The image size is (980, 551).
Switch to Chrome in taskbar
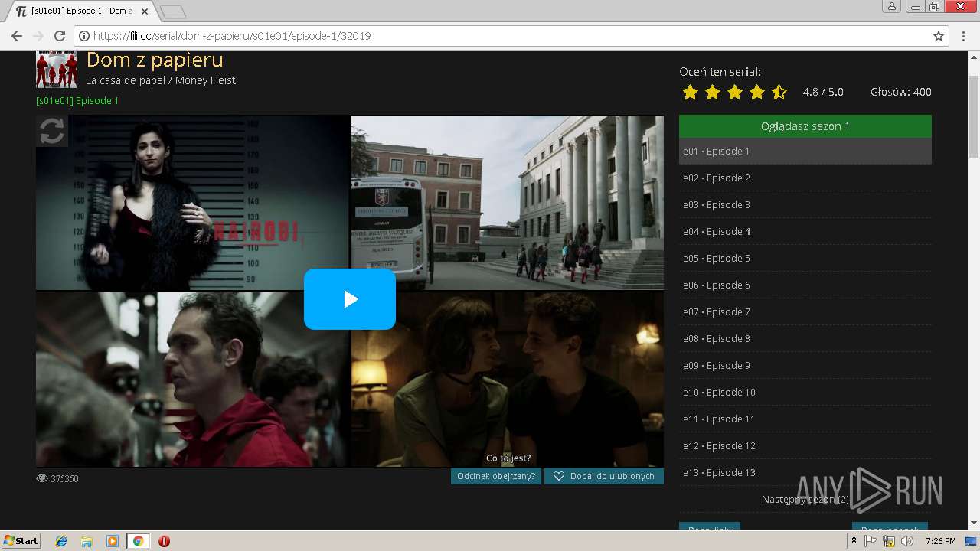[139, 541]
